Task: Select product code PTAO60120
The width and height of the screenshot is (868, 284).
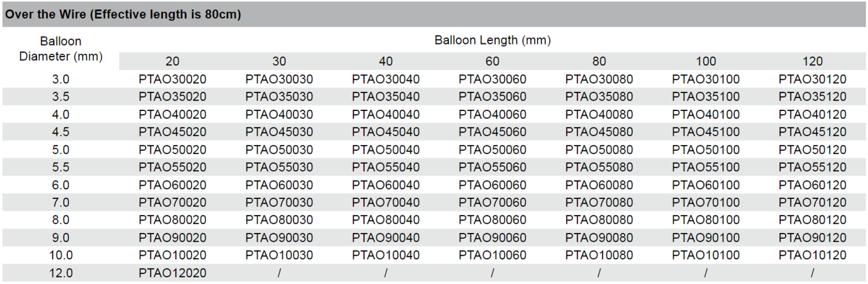Action: point(812,185)
